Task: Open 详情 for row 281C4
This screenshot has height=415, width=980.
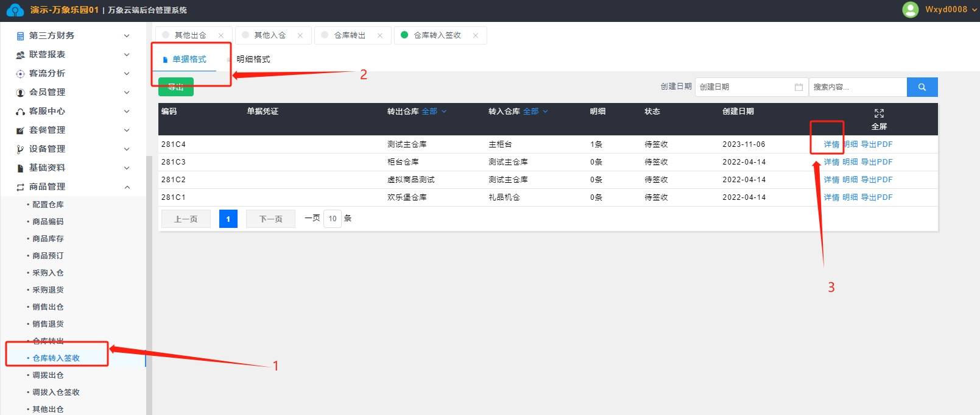Action: tap(831, 144)
